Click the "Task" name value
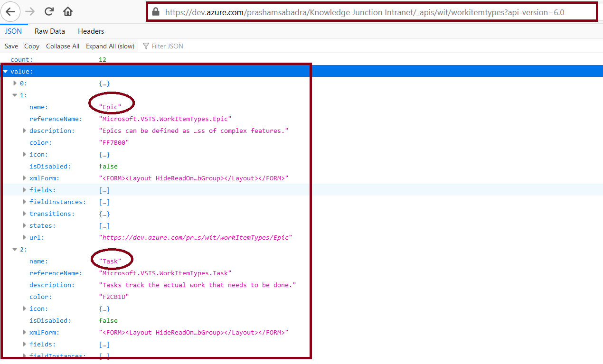The image size is (603, 364). click(x=110, y=261)
